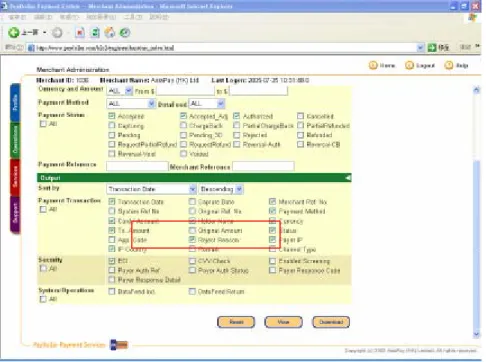Click the Logout icon on merchant page
486x362 pixels.
point(409,65)
